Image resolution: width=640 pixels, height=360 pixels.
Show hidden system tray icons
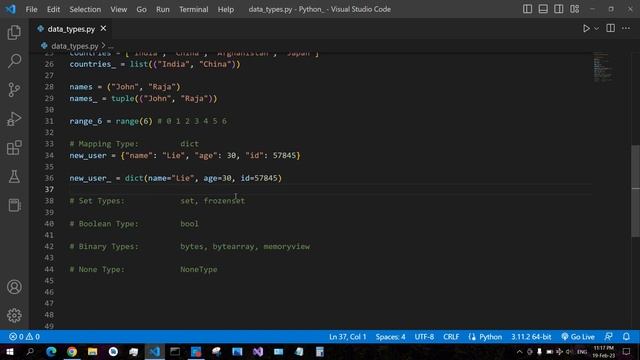click(x=519, y=352)
